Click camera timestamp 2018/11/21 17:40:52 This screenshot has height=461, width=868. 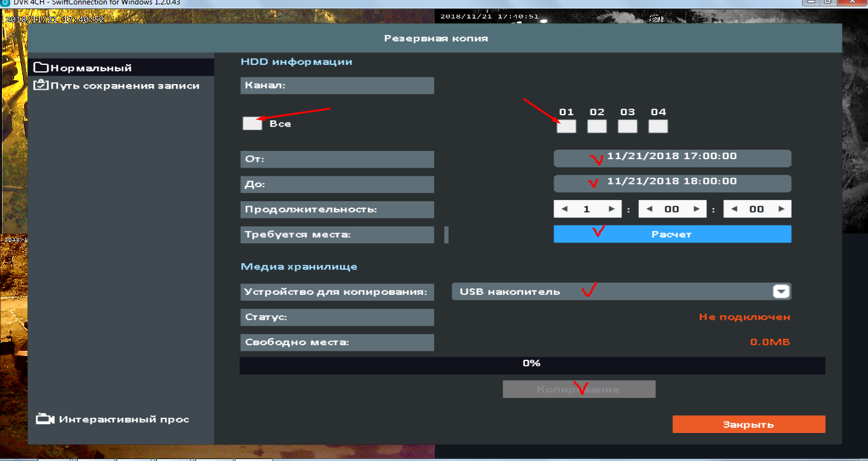coord(55,19)
